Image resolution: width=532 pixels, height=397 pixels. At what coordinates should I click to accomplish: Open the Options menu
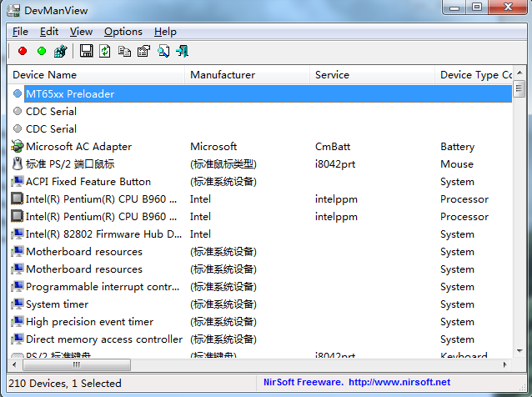click(x=123, y=32)
